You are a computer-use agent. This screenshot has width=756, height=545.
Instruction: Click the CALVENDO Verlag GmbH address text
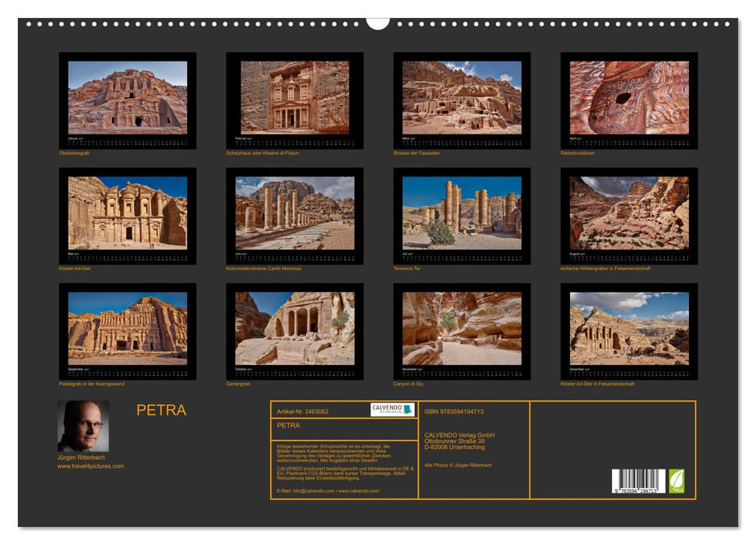[459, 441]
